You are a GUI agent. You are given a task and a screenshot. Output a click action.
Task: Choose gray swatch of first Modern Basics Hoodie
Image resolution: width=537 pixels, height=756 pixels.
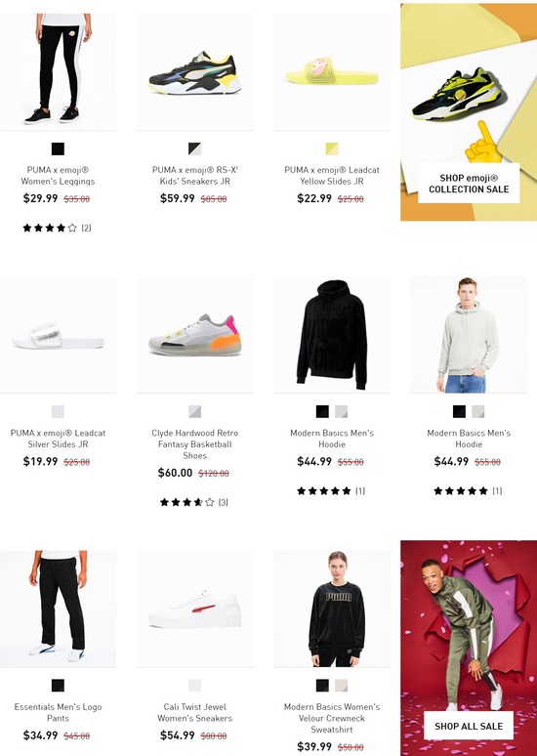[x=342, y=412]
